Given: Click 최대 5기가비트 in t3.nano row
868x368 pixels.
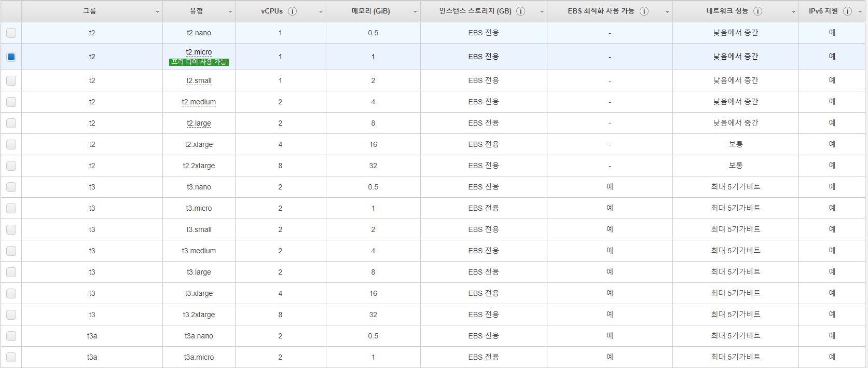Looking at the screenshot, I should pyautogui.click(x=736, y=187).
